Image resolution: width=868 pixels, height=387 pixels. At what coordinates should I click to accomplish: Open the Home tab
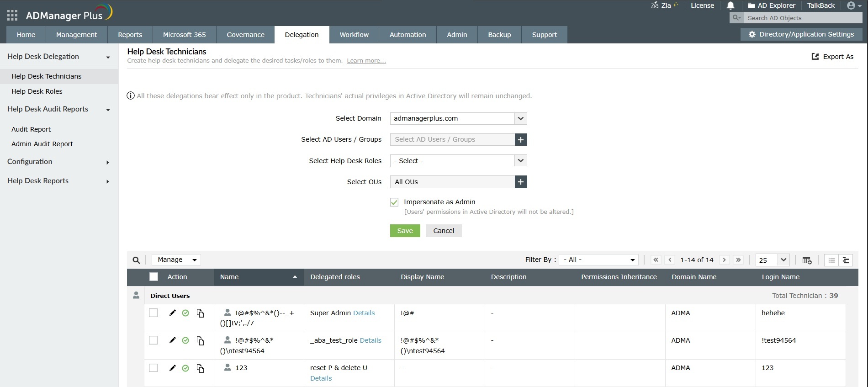(26, 35)
